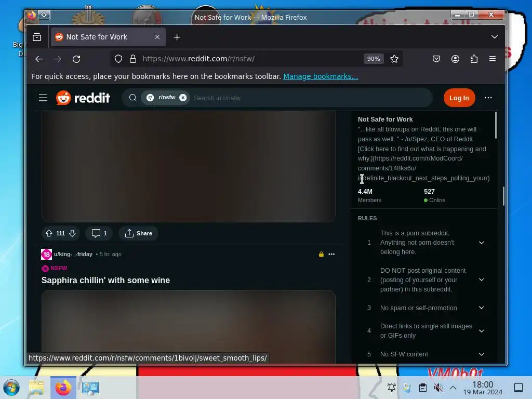This screenshot has height=399, width=532.
Task: Open u/king-_-friday's user avatar
Action: tap(46, 255)
